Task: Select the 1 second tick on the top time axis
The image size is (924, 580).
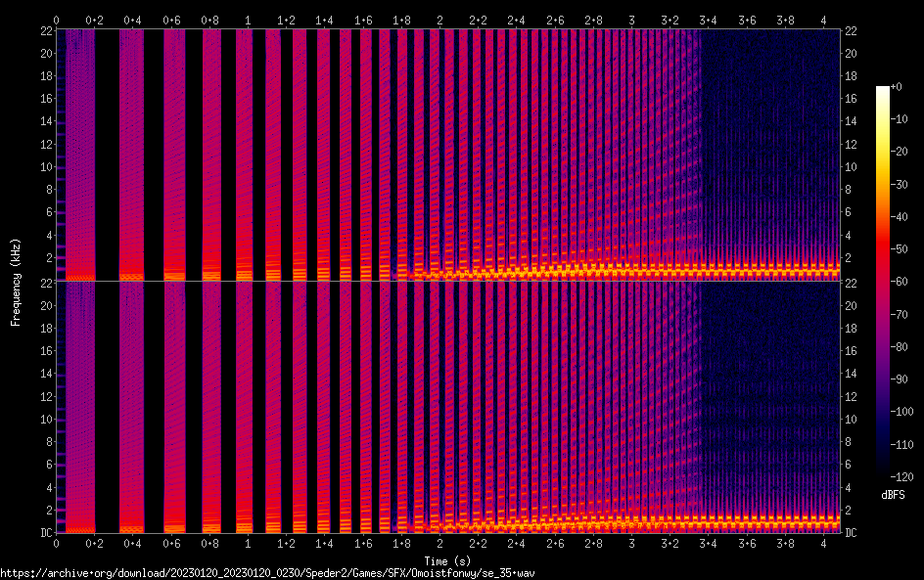Action: click(x=248, y=20)
